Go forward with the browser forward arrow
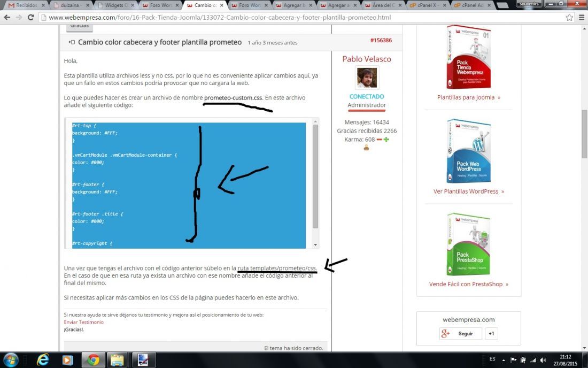Viewport: 588px width, 368px height. [19, 17]
